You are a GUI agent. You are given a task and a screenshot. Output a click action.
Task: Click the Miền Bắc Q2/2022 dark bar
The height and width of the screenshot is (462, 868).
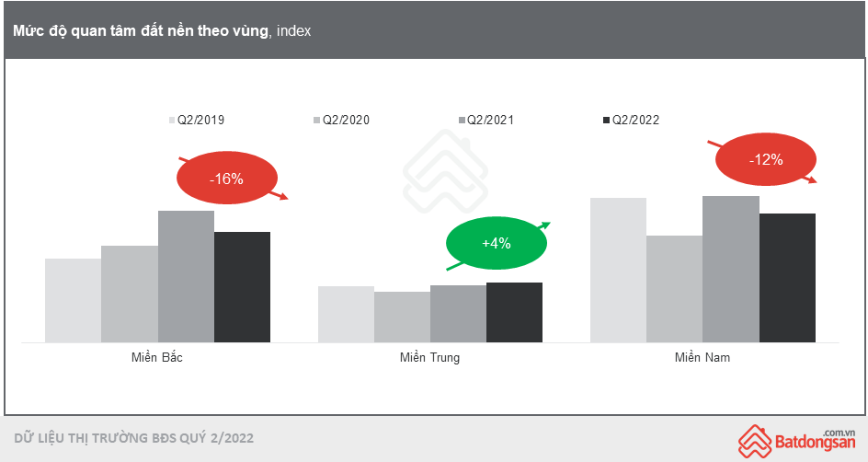[x=242, y=286]
